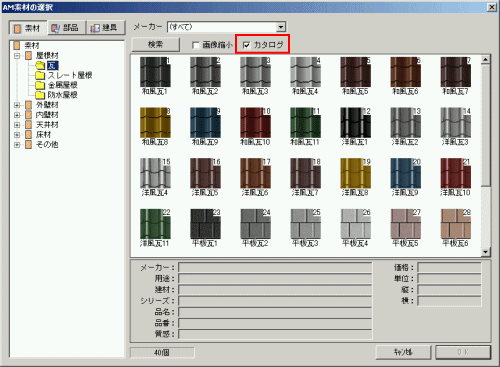Image resolution: width=500 pixels, height=367 pixels.
Task: Select the 平板瓦6 material thumbnail
Action: click(x=456, y=224)
